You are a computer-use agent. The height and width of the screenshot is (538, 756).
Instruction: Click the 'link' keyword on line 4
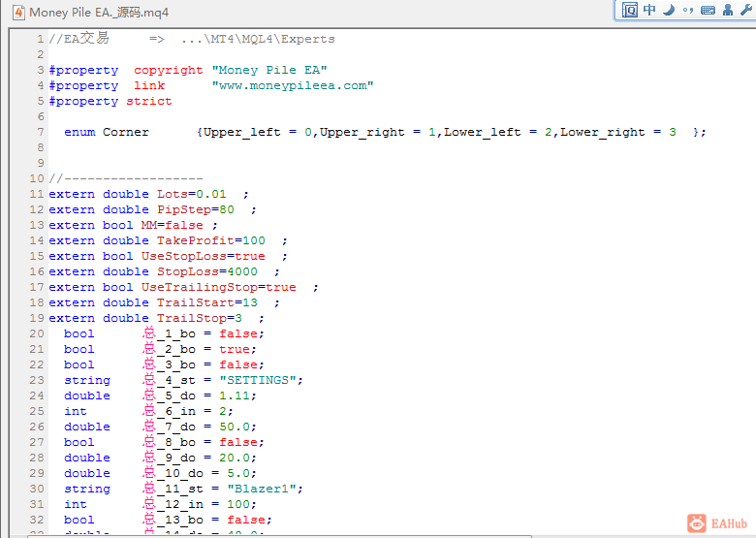(x=149, y=86)
